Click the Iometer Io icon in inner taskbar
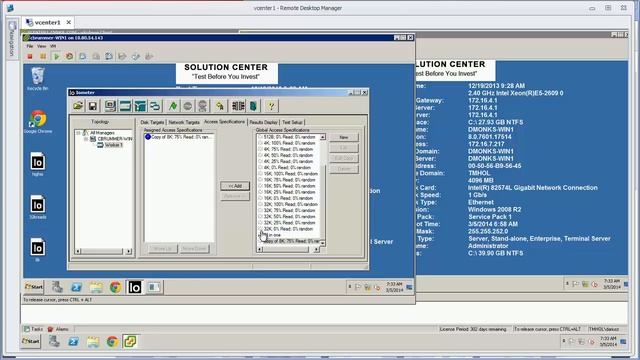This screenshot has height=360, width=640. (x=134, y=287)
